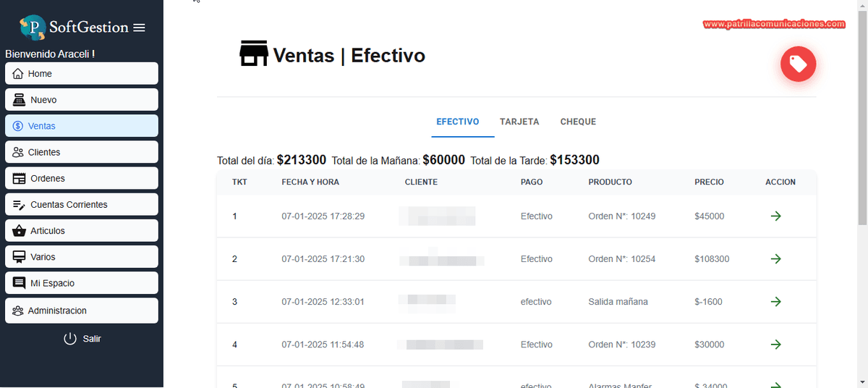Click the SoftGestion logo icon
Image resolution: width=868 pixels, height=388 pixels.
(32, 28)
